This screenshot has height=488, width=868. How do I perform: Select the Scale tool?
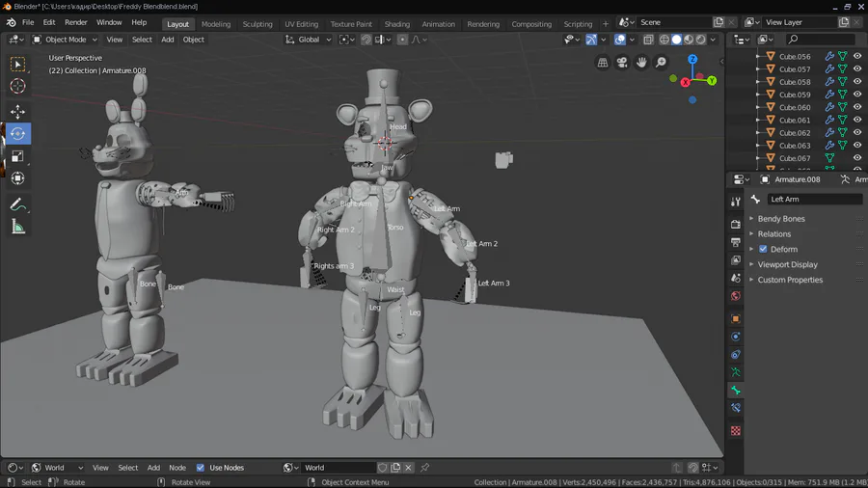17,156
